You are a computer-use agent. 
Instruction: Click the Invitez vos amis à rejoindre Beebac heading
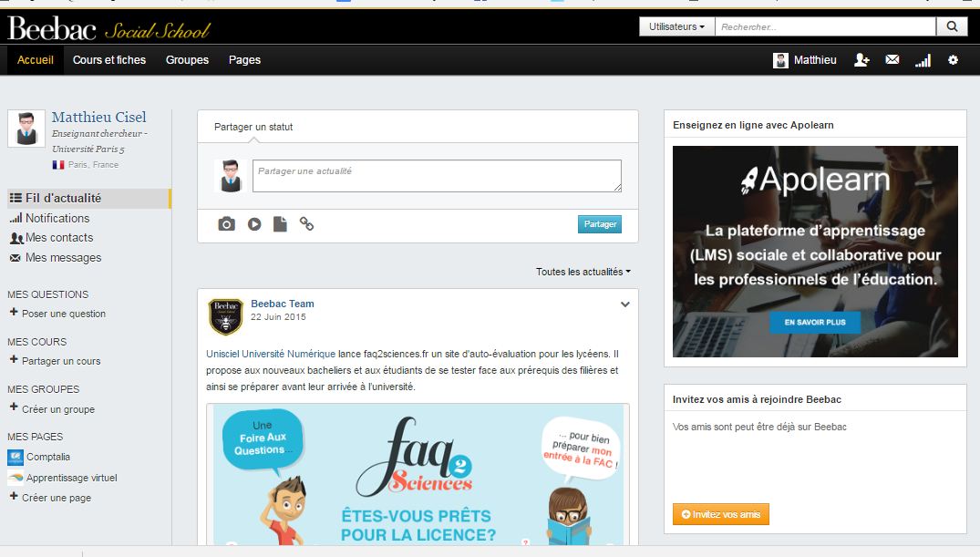click(x=757, y=399)
